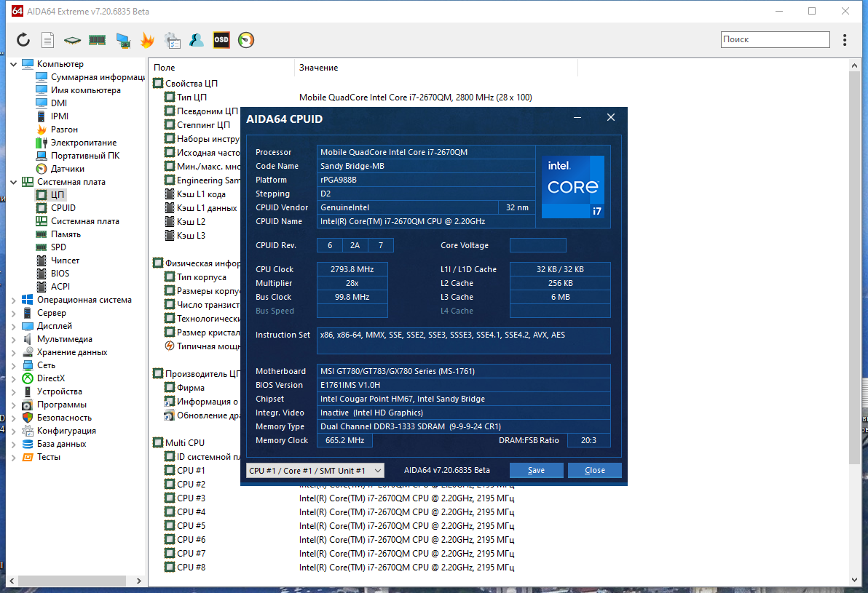Click the Save button in CPUID dialog
The height and width of the screenshot is (593, 868).
pos(536,470)
